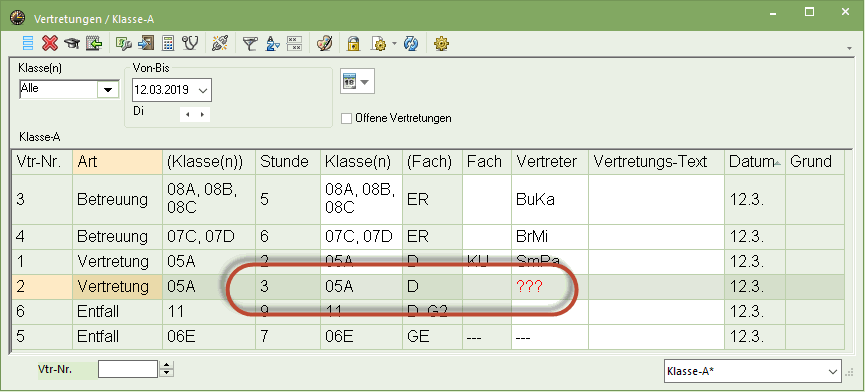Open the Klasse-A* view dropdown
This screenshot has height=392, width=865.
click(833, 372)
